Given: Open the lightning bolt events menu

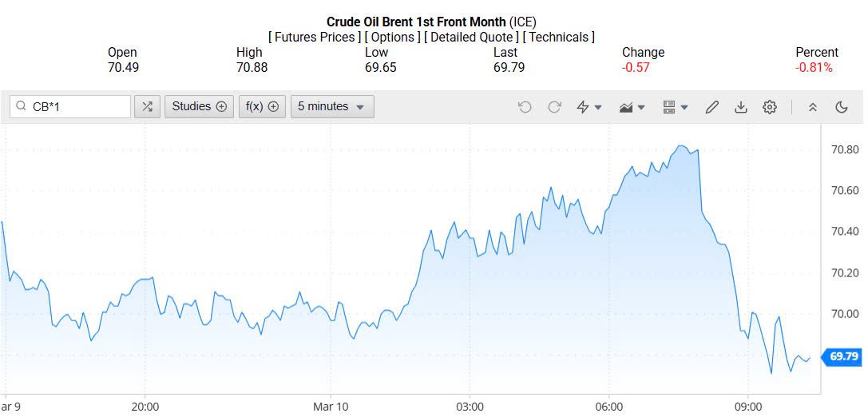Looking at the screenshot, I should click(589, 107).
